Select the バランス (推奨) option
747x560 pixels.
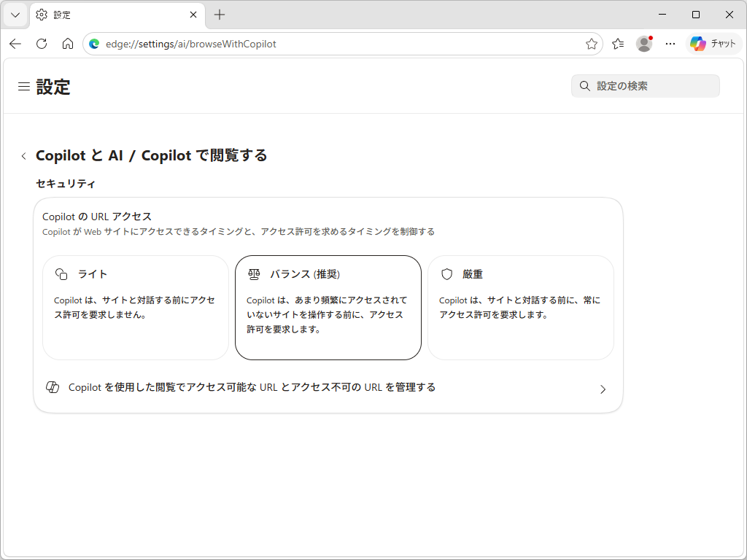click(x=328, y=308)
